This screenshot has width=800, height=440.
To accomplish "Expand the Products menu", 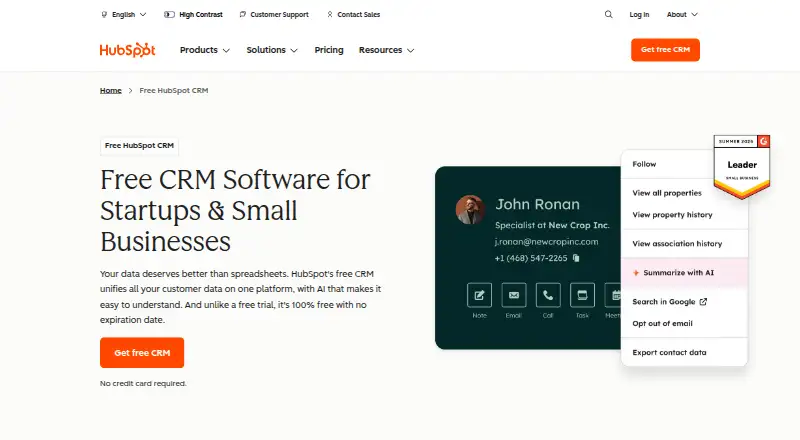I will click(x=205, y=50).
